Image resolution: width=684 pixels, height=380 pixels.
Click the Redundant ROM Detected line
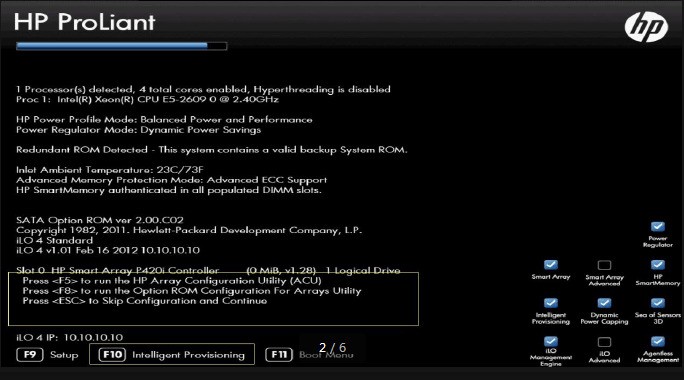coord(212,150)
